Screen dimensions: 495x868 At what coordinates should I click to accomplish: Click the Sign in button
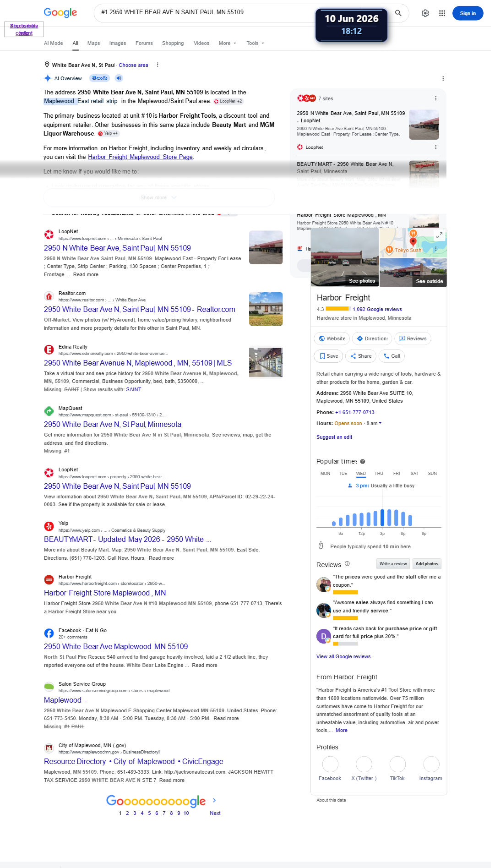pyautogui.click(x=468, y=13)
